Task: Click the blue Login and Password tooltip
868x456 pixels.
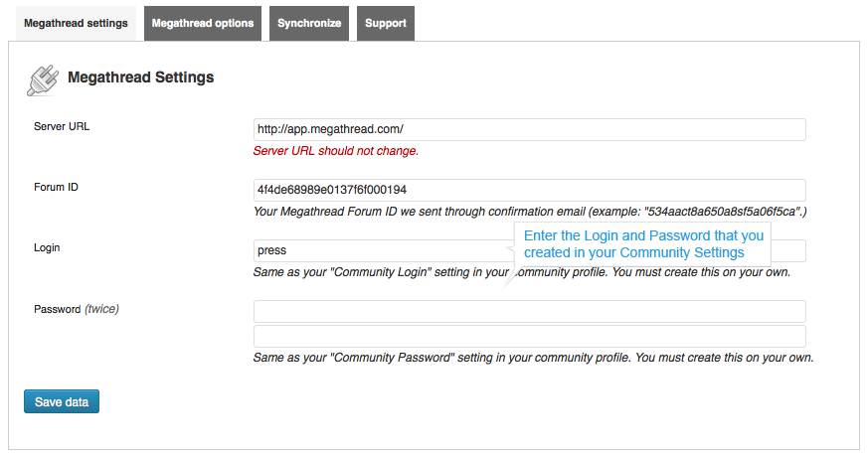Action: click(x=643, y=244)
